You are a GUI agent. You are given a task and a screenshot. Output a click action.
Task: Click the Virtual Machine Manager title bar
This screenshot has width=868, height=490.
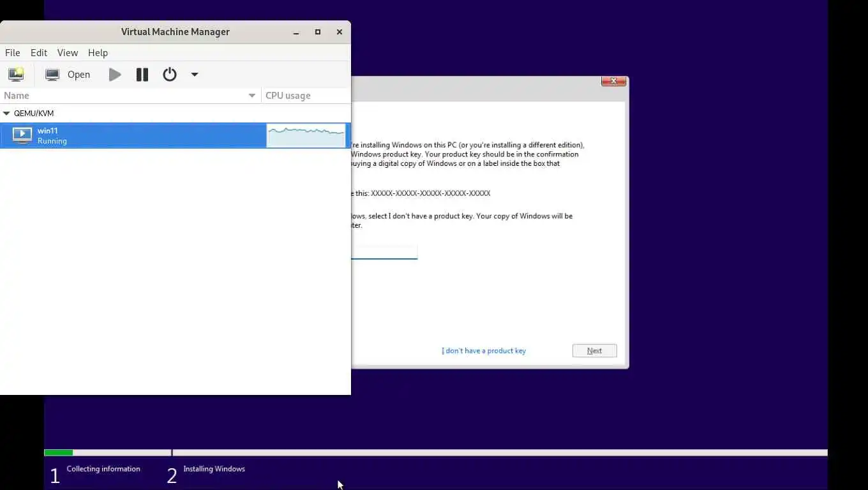[x=176, y=32]
